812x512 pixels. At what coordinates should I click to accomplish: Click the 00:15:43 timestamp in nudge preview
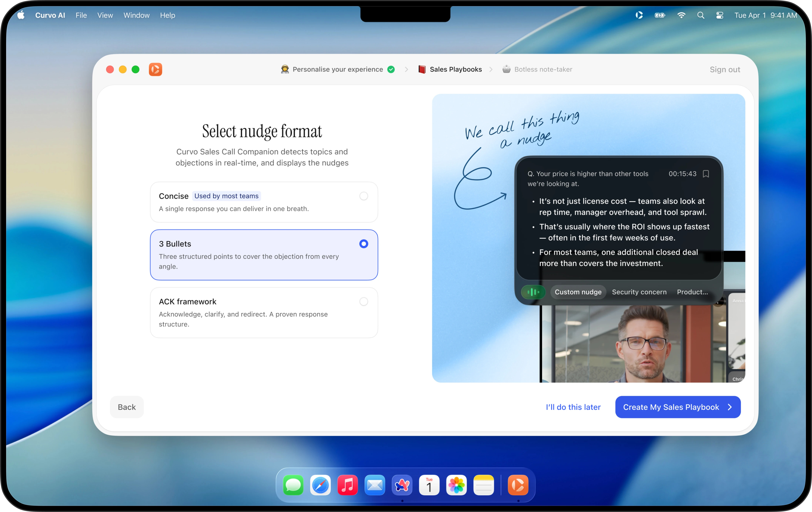[683, 174]
